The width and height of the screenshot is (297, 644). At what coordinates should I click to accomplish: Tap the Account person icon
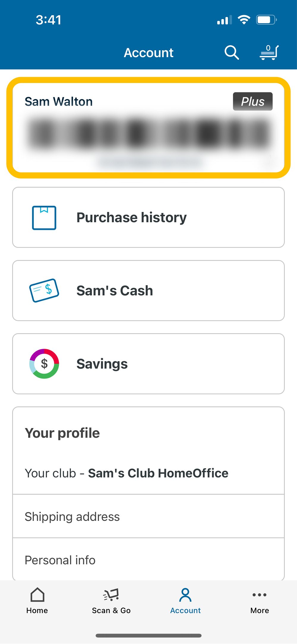click(x=185, y=595)
